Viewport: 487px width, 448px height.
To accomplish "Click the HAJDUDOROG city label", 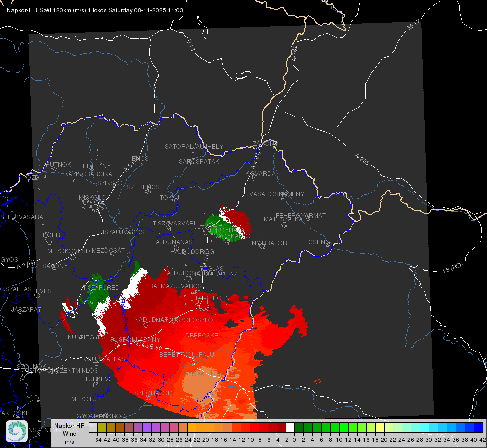I will tap(192, 251).
